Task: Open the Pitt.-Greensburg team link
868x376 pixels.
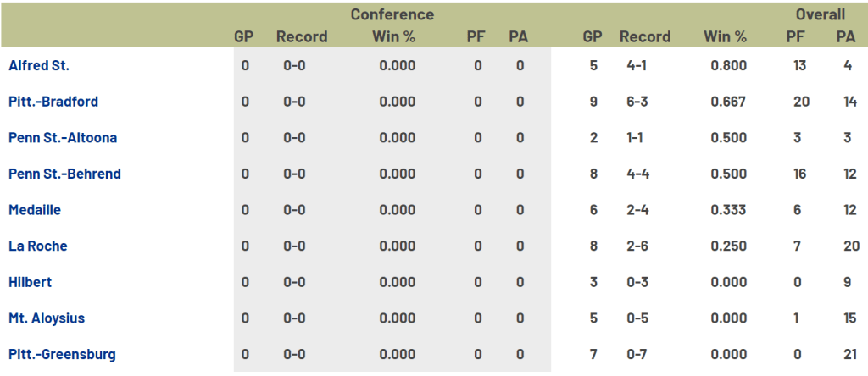Action: point(62,355)
